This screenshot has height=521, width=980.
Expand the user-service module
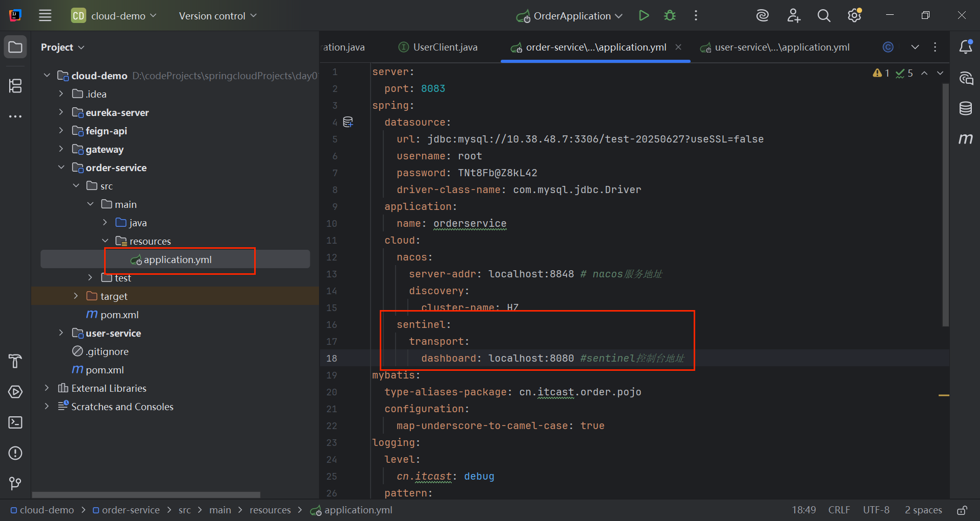(x=61, y=333)
